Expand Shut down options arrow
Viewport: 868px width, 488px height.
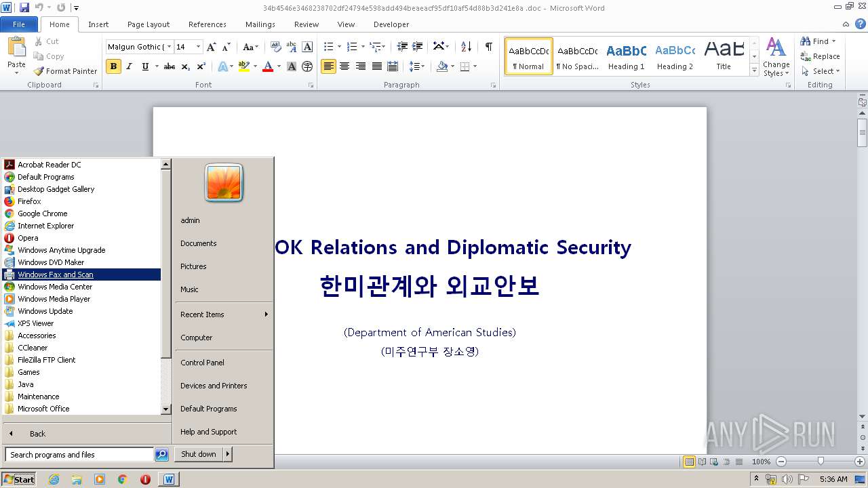pos(228,454)
